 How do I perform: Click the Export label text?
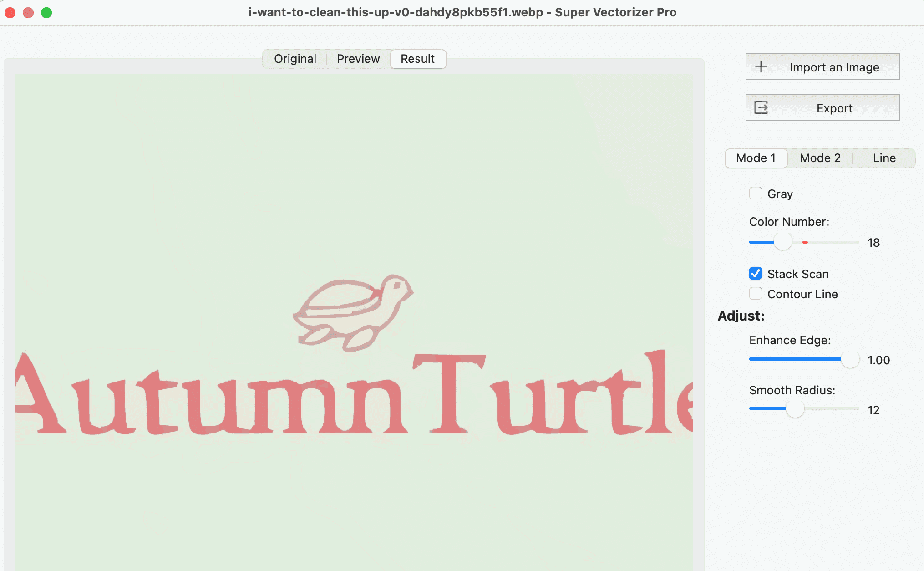coord(834,108)
